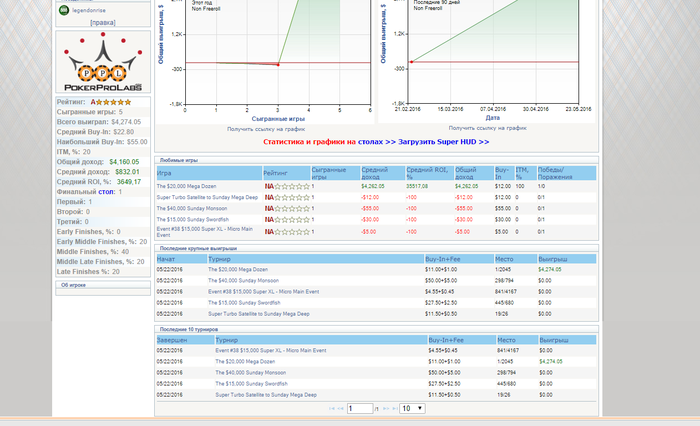Sort last 10 tournaments by Завершен column
Screen dimensions: 700x426
pos(185,340)
